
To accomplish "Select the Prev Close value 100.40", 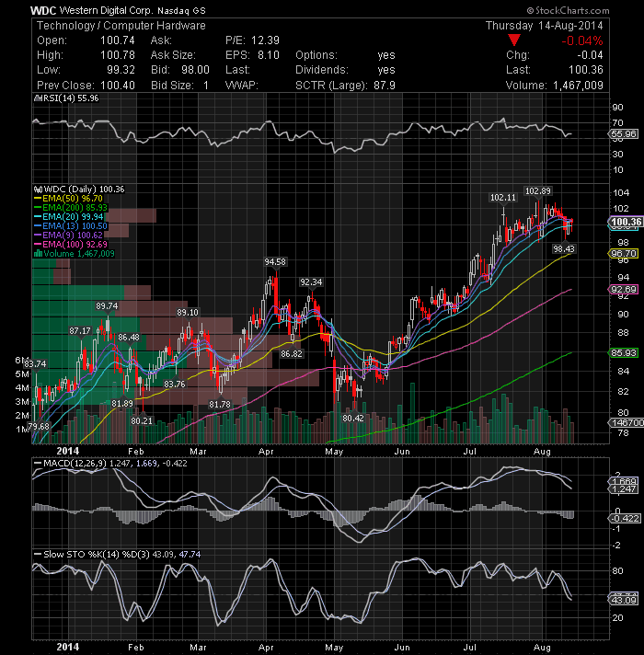I will pyautogui.click(x=118, y=86).
